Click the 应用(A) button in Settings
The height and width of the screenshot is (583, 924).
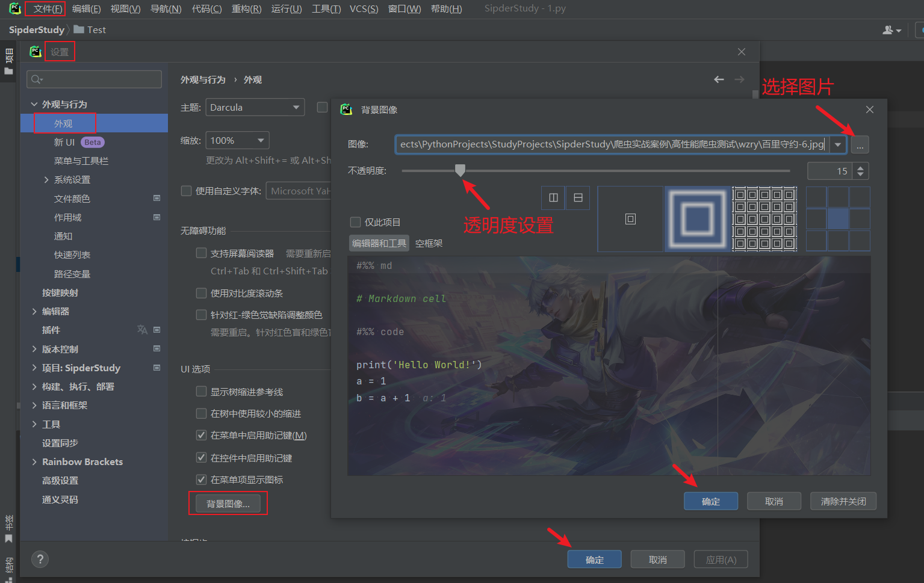click(721, 560)
